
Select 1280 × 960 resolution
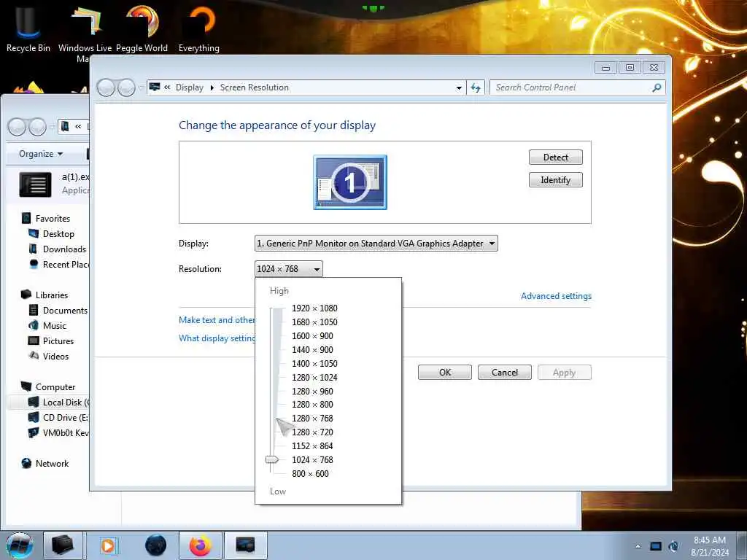click(x=312, y=391)
